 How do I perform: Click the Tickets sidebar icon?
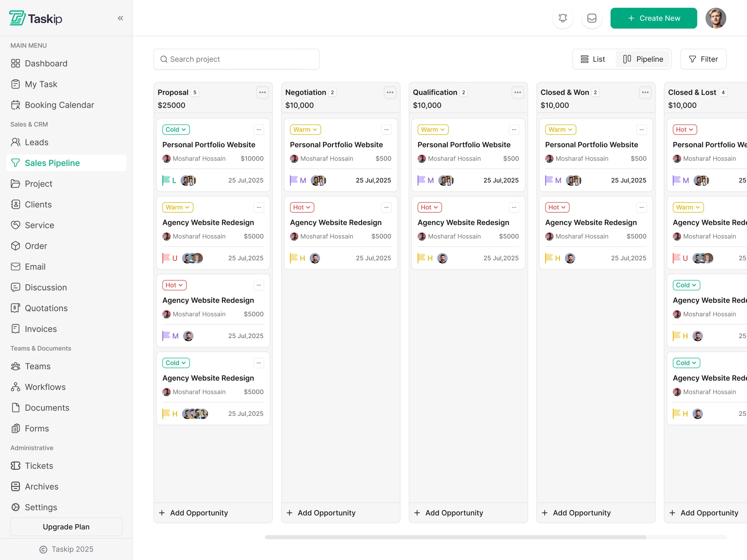(x=15, y=466)
